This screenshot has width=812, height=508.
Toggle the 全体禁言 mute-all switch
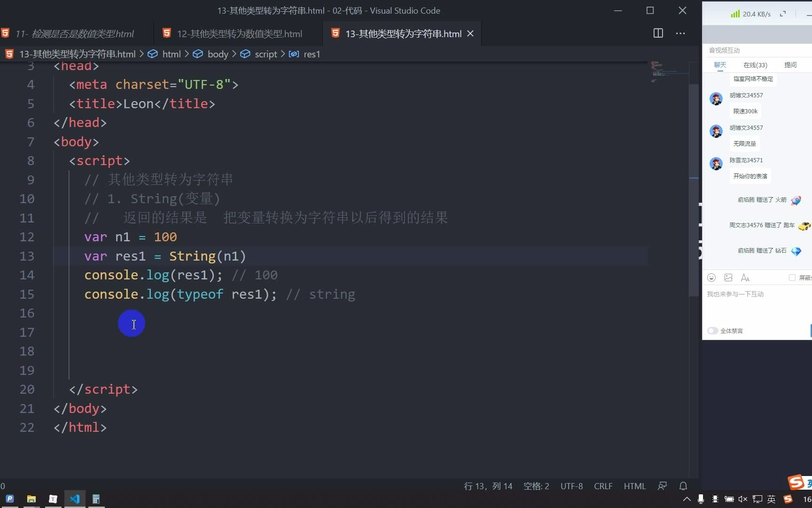[713, 331]
